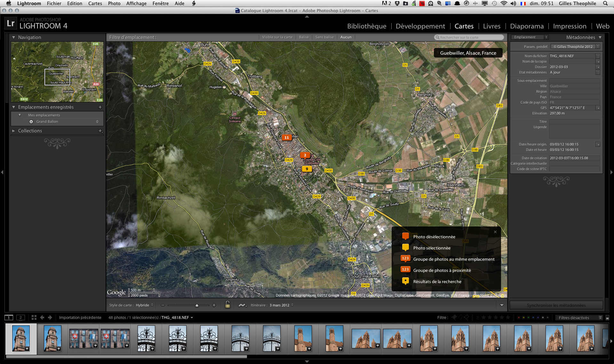Viewport: 614px width, 364px height.
Task: Go back with the left arrow icon
Action: (42, 318)
